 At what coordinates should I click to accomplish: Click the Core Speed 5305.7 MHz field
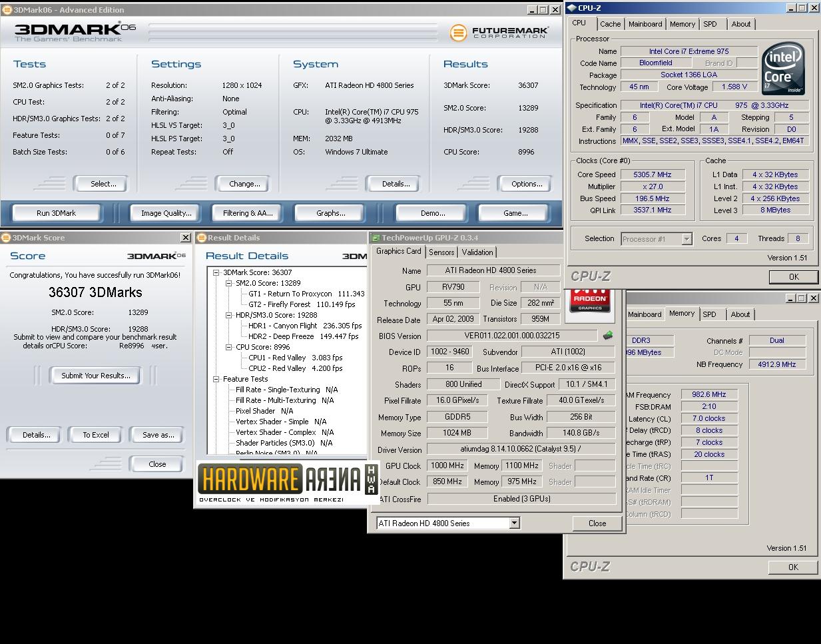[652, 174]
